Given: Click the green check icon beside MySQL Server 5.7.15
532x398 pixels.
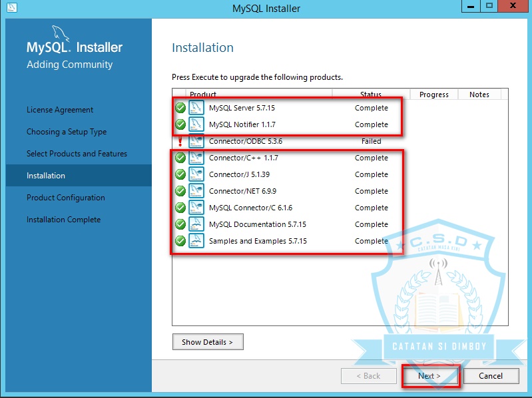Looking at the screenshot, I should click(180, 108).
